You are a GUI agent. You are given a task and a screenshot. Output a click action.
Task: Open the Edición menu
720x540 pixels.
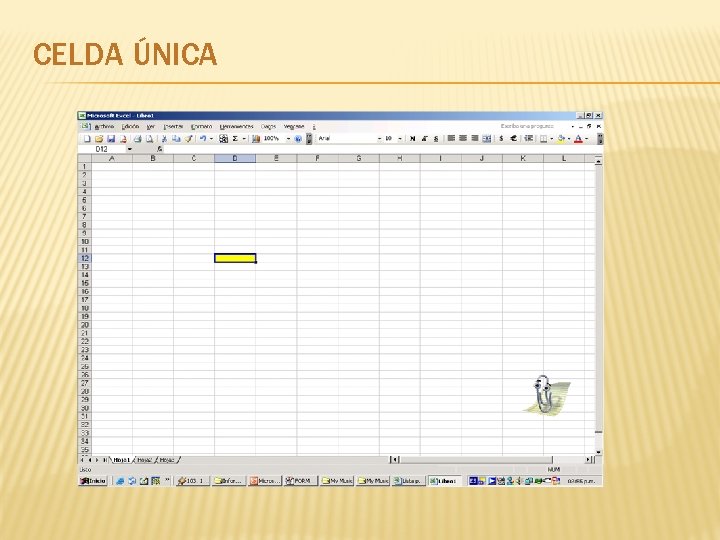pyautogui.click(x=130, y=126)
